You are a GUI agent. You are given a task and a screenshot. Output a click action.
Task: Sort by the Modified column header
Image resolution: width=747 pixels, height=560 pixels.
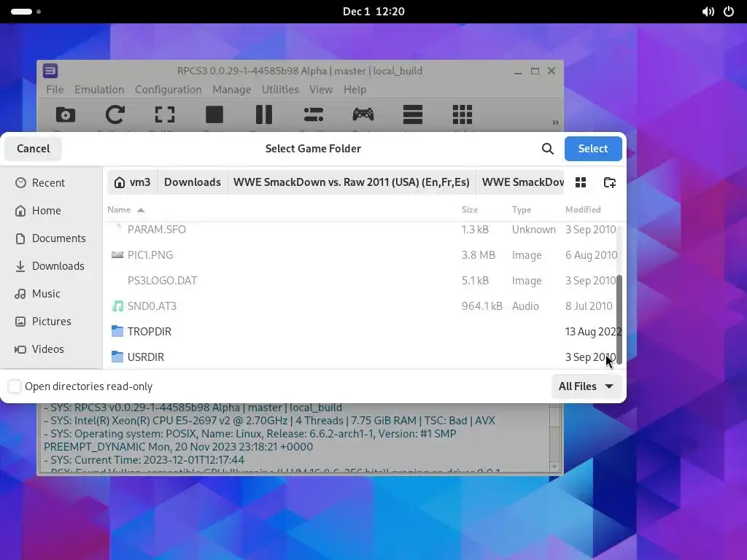tap(583, 209)
